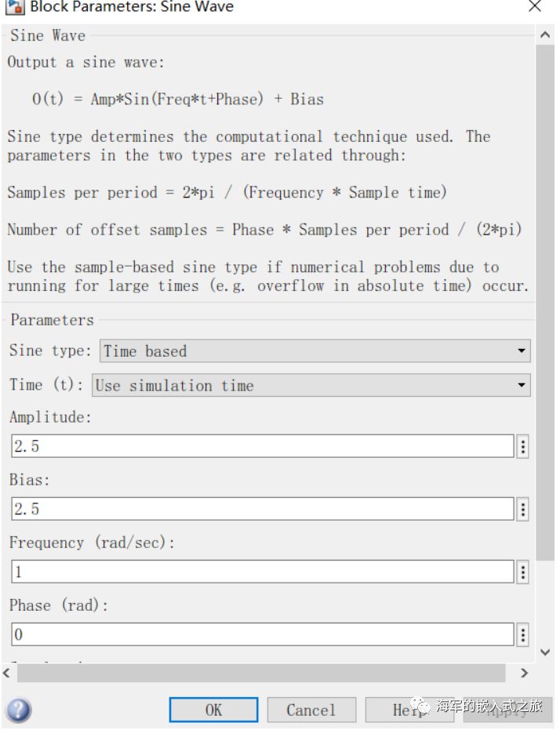Click the Frequency (rad/sec) input field
Screen dimensions: 560x730
[x=262, y=572]
